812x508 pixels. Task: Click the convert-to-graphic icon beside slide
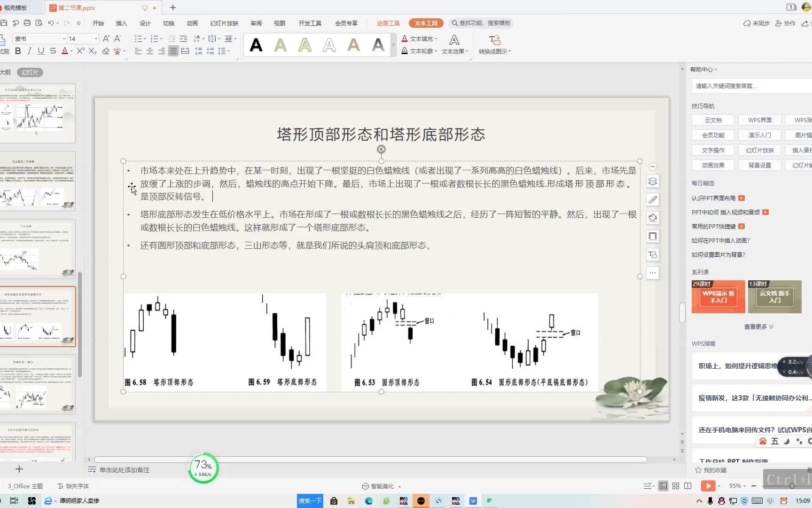coord(653,254)
